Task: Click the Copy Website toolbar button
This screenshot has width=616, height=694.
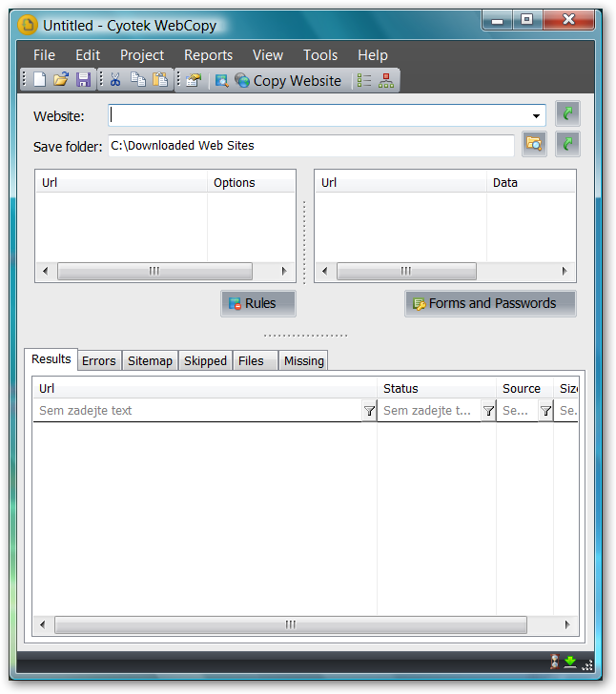Action: click(x=288, y=80)
